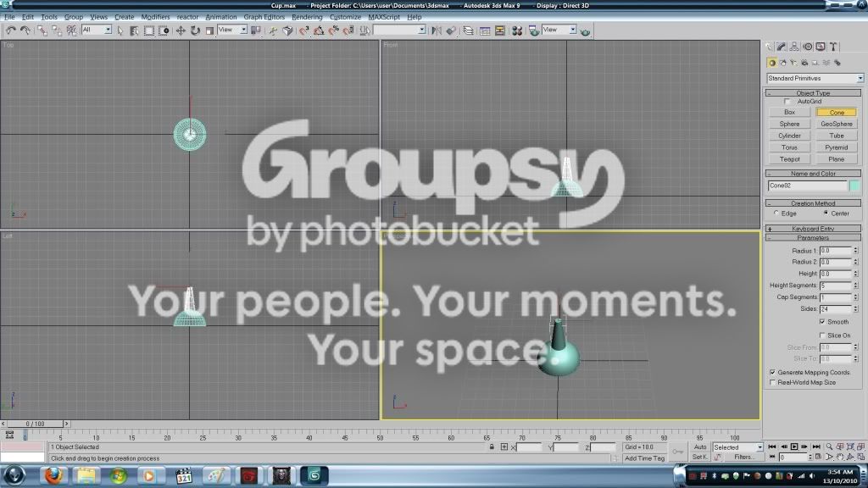
Task: Open the Standard Primitives dropdown
Action: click(815, 79)
